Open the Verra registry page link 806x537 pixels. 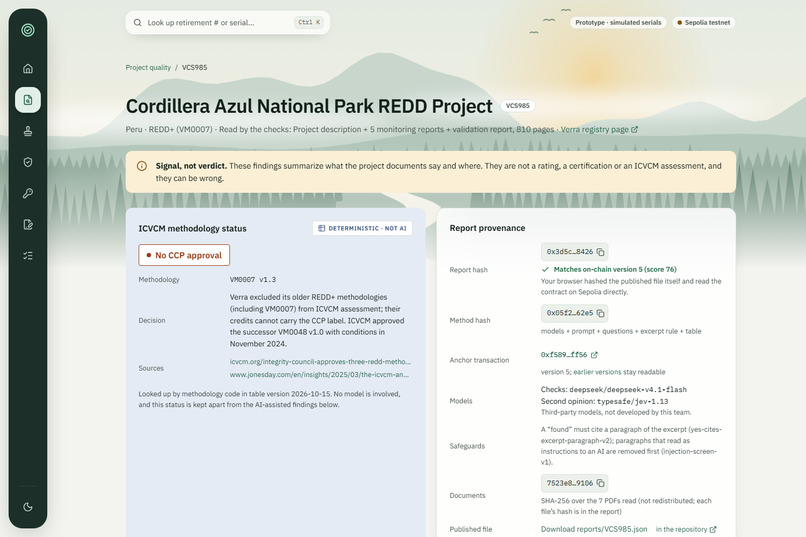(599, 129)
